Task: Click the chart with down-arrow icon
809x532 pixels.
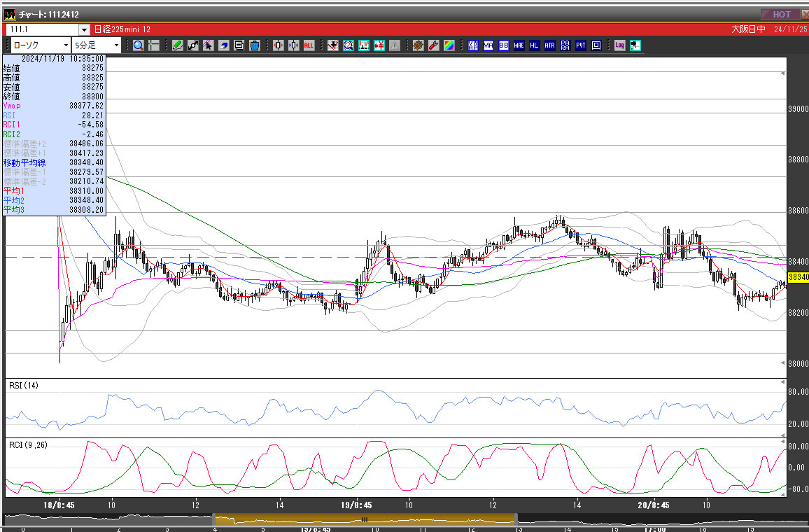Action: coord(333,45)
